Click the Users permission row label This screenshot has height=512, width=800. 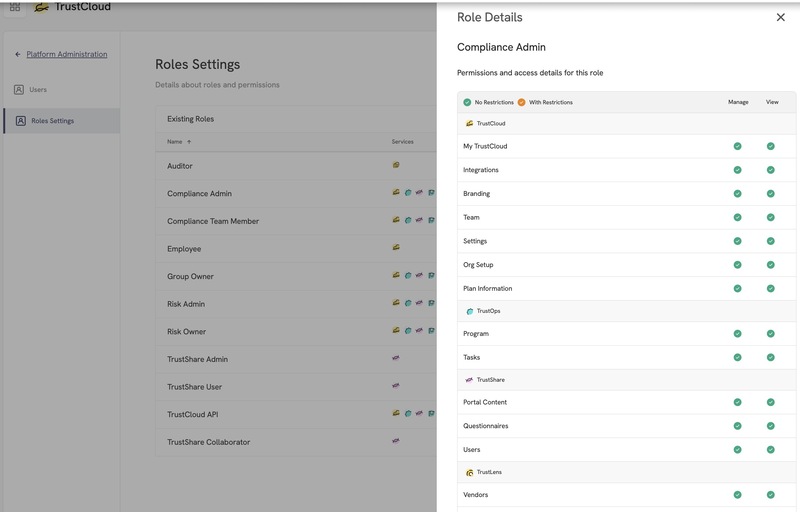coord(471,450)
